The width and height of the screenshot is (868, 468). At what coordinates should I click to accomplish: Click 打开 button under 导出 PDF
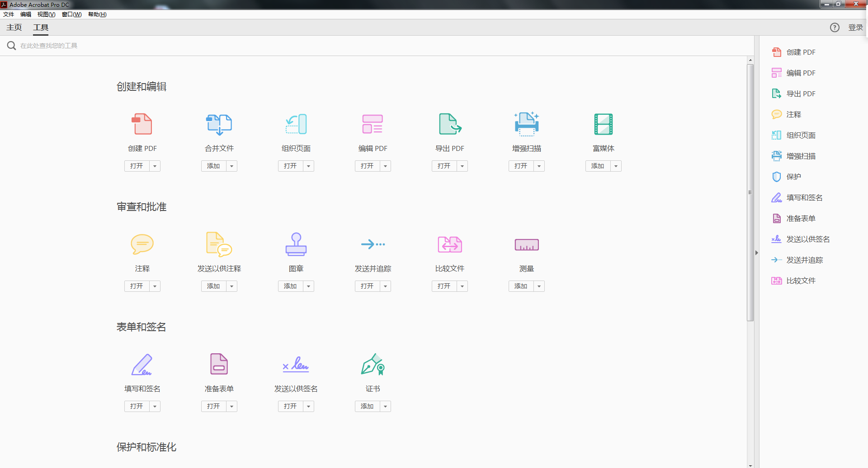[x=444, y=166]
